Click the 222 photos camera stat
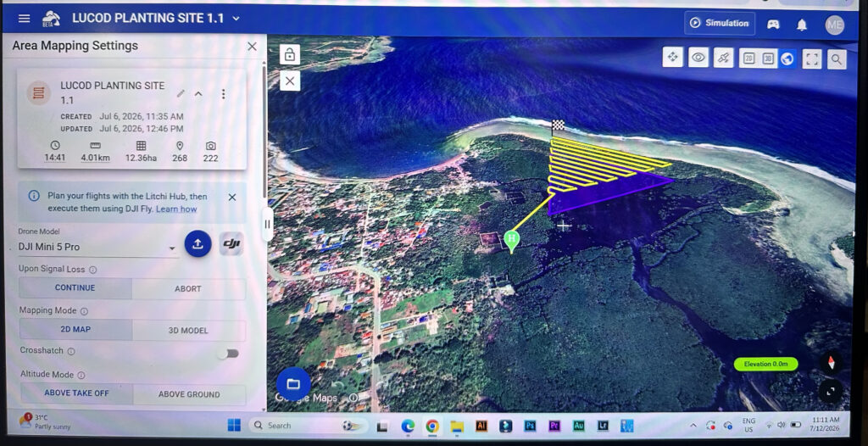Viewport: 868px width, 446px height. tap(210, 152)
